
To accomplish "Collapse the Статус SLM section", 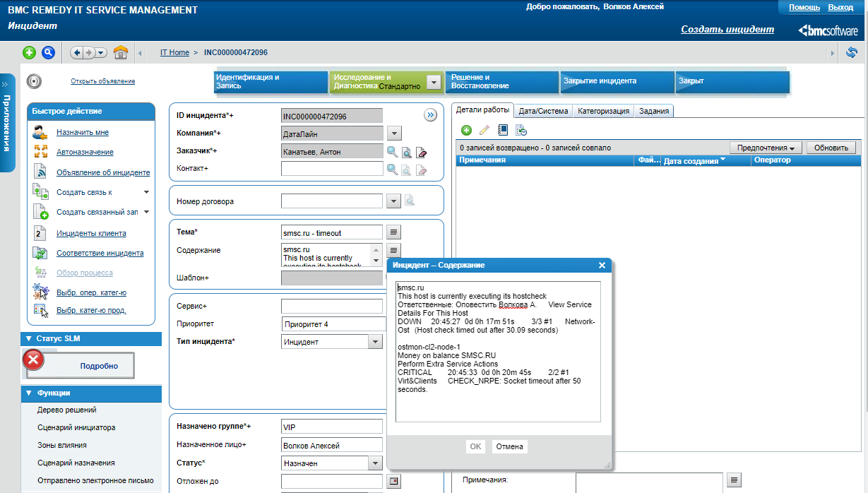I will pos(30,338).
